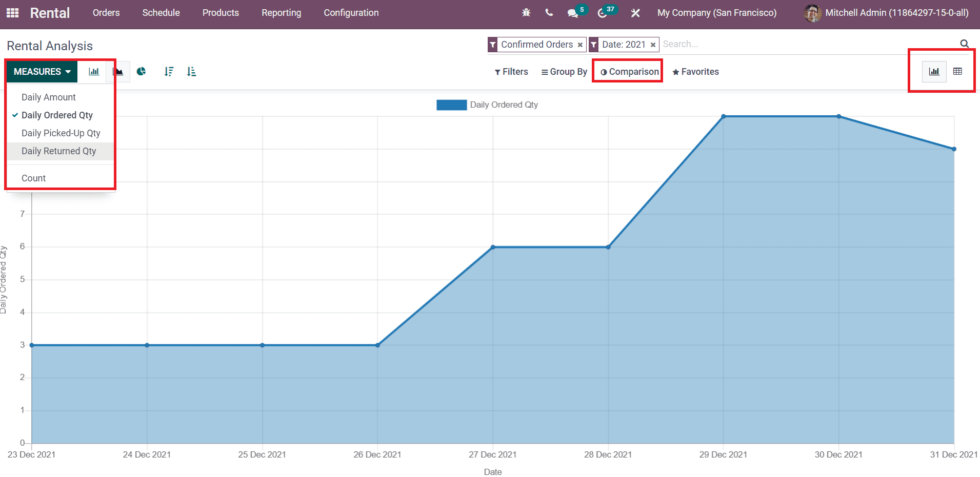The image size is (980, 477).
Task: Open the phone call icon
Action: coord(549,13)
